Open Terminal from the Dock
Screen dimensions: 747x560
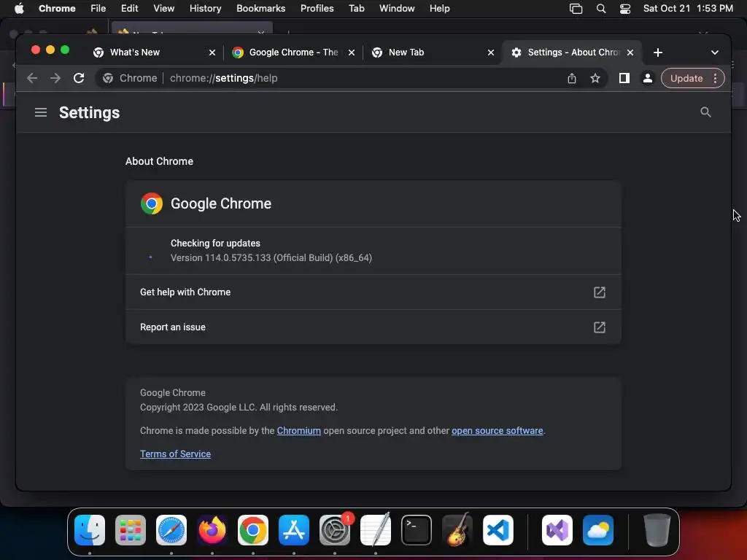(x=417, y=530)
